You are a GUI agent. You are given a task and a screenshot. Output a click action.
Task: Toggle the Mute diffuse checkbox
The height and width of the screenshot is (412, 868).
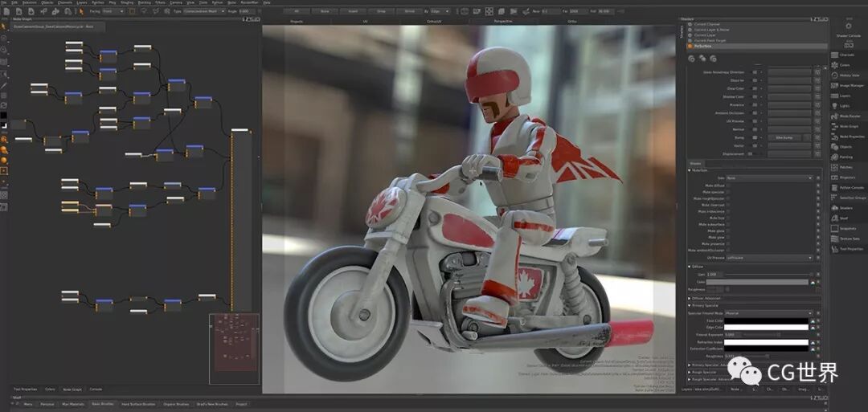pos(728,186)
